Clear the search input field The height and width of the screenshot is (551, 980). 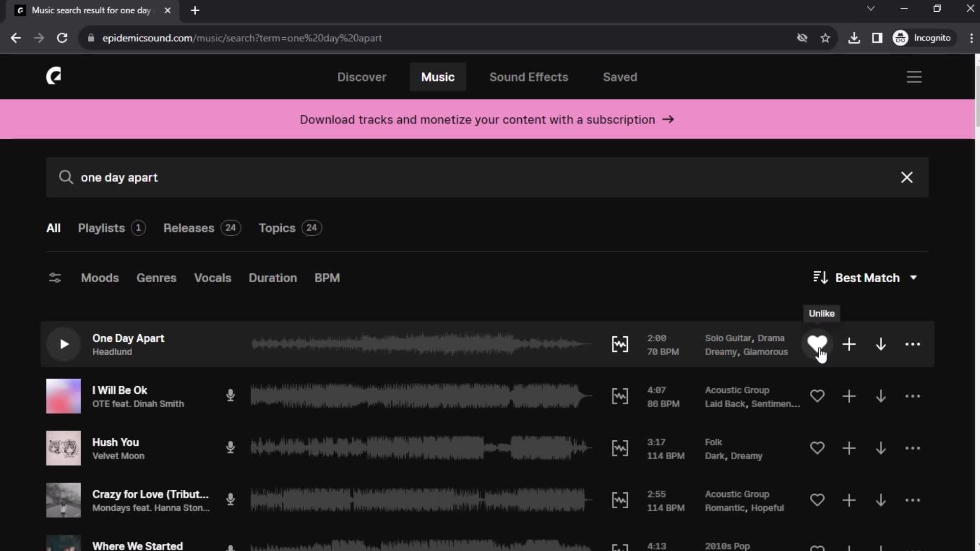pyautogui.click(x=906, y=177)
